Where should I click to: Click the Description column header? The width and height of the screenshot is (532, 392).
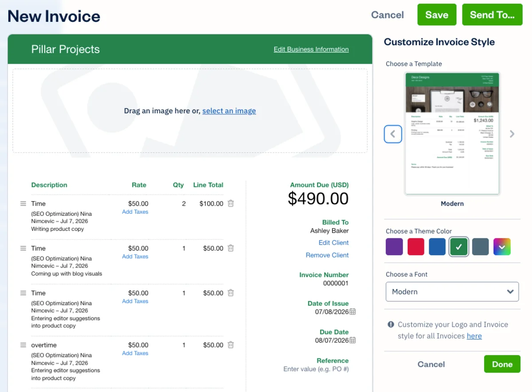click(49, 185)
